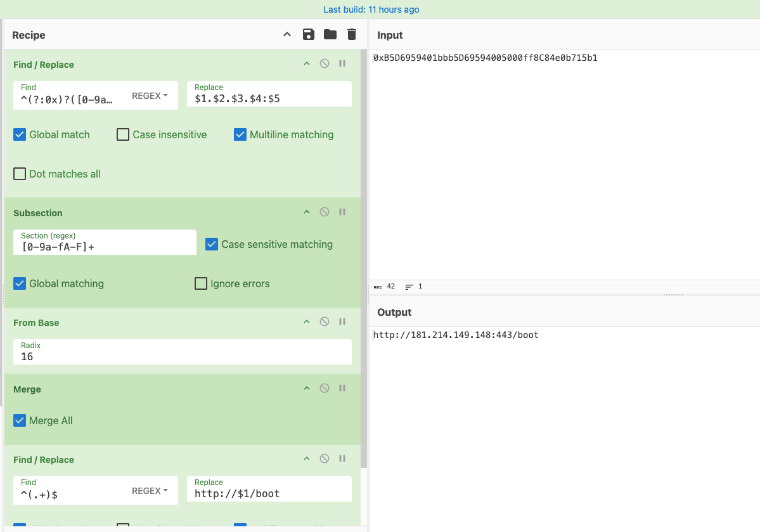This screenshot has height=532, width=760.
Task: Click the From Base operation title
Action: pos(36,323)
